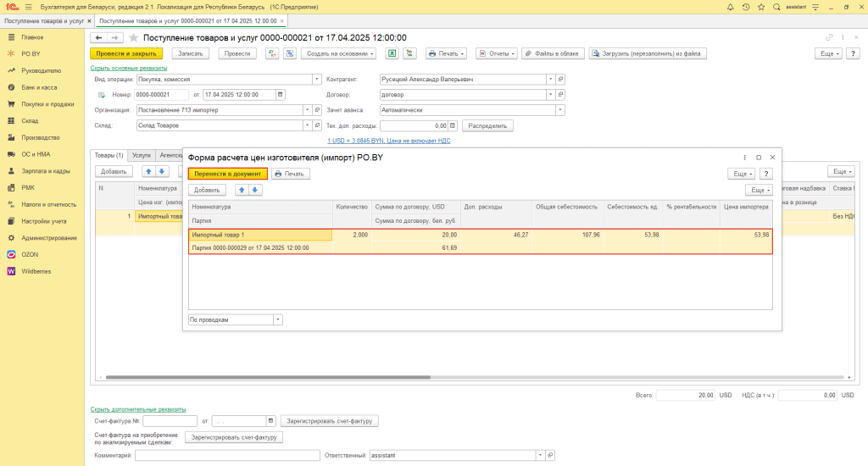
Task: Open Склад record with open-form icon
Action: tap(317, 125)
